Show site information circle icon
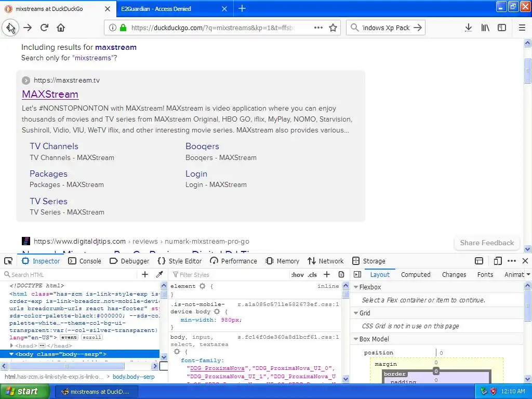The image size is (532, 399). tap(113, 28)
